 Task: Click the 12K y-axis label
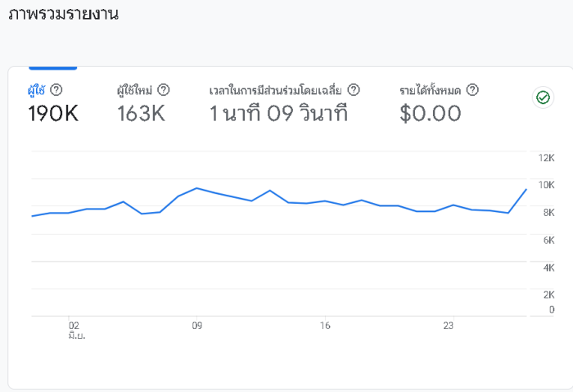pos(546,158)
